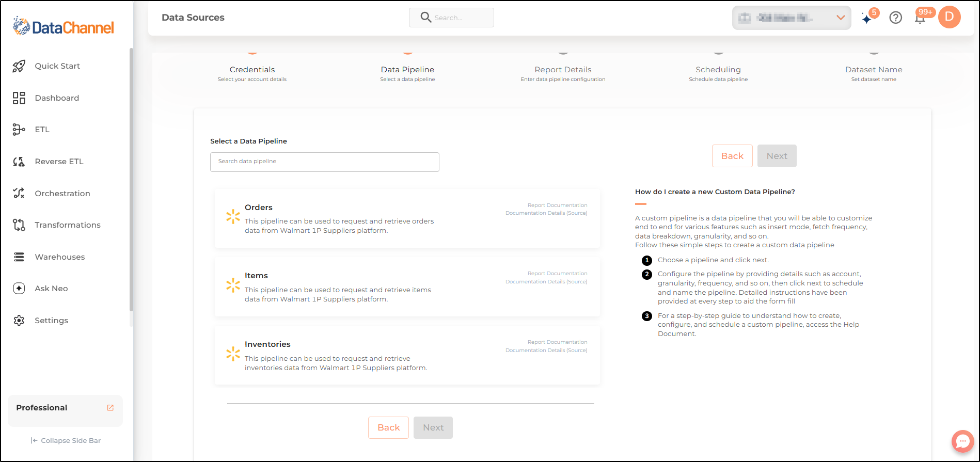Click the Data Sources page title
Image resolution: width=980 pixels, height=462 pixels.
click(x=193, y=18)
